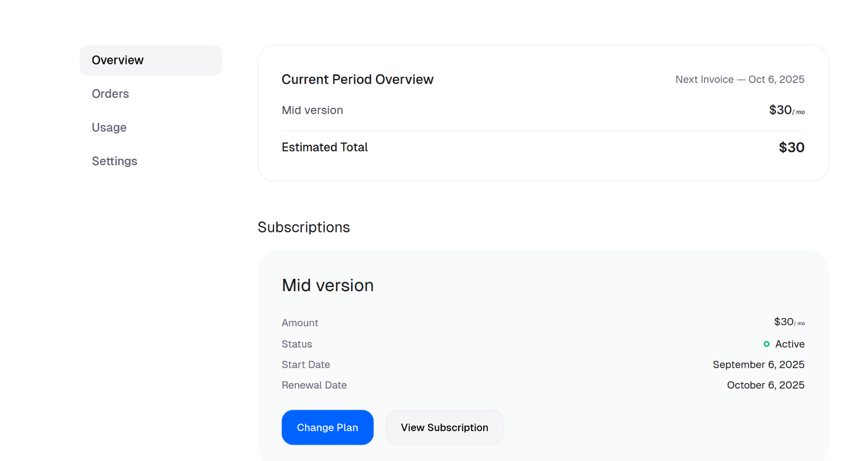This screenshot has width=868, height=461.
Task: Click the $30/mo value beside Amount
Action: point(789,322)
